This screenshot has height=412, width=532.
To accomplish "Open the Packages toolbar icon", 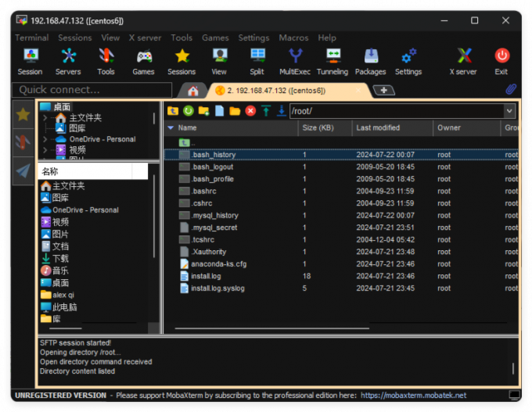I will pyautogui.click(x=371, y=62).
